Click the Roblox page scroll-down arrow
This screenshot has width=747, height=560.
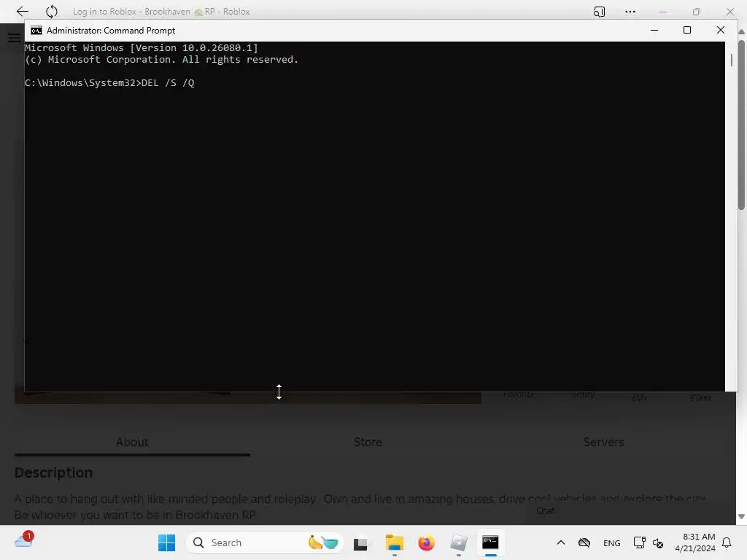741,517
